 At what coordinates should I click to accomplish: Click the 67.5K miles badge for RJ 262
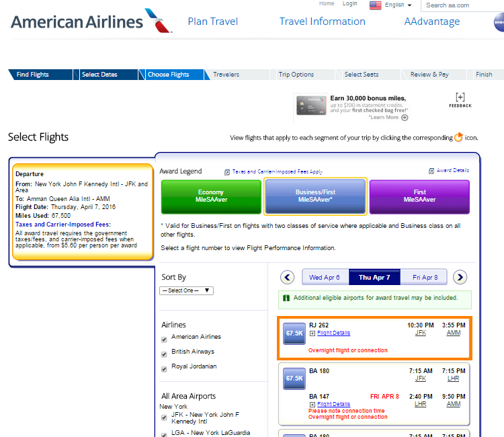294,333
